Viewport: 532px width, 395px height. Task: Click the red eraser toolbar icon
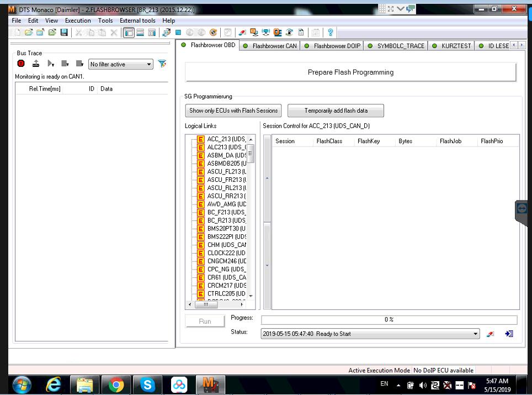[x=242, y=33]
